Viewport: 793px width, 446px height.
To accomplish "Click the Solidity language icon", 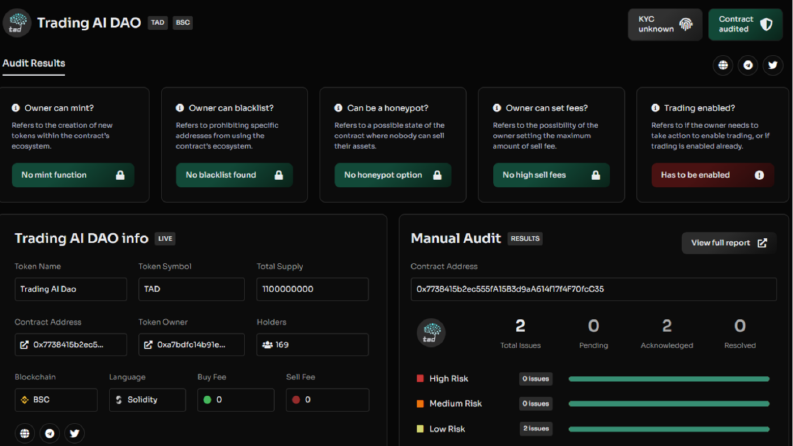I will click(119, 400).
